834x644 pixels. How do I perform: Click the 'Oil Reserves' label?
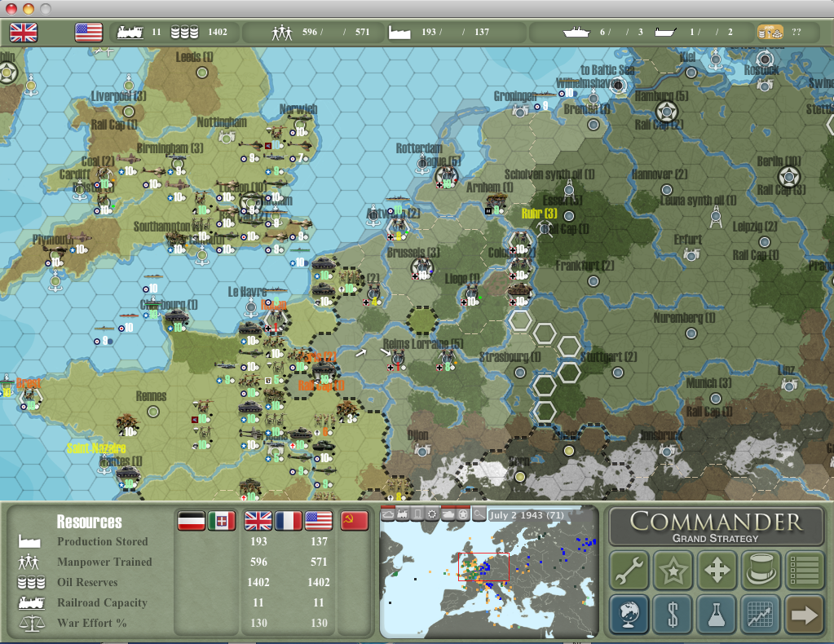click(87, 582)
